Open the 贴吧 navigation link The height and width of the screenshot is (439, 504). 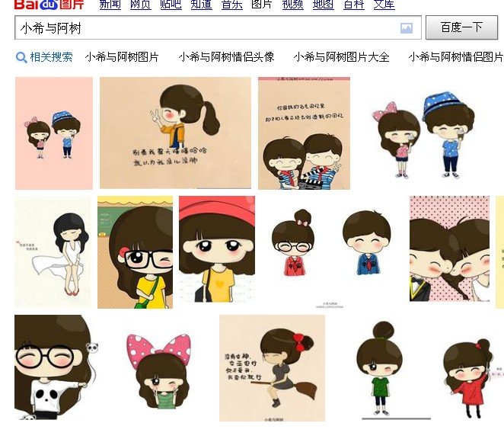coord(171,4)
